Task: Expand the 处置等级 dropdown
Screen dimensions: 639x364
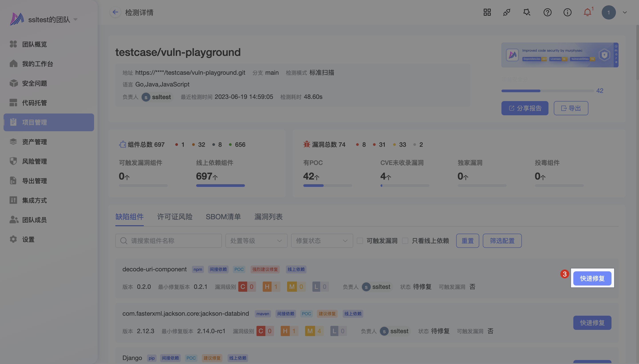Action: click(256, 241)
